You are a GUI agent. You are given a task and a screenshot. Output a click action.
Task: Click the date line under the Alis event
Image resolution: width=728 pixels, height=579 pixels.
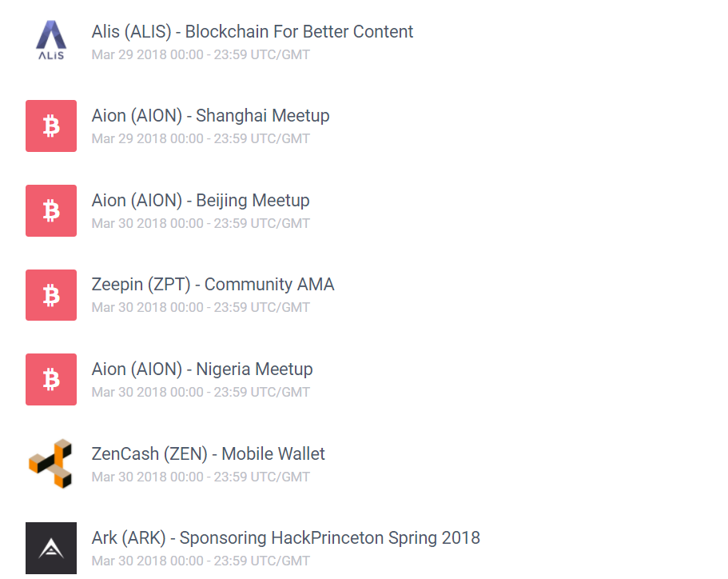pos(201,55)
